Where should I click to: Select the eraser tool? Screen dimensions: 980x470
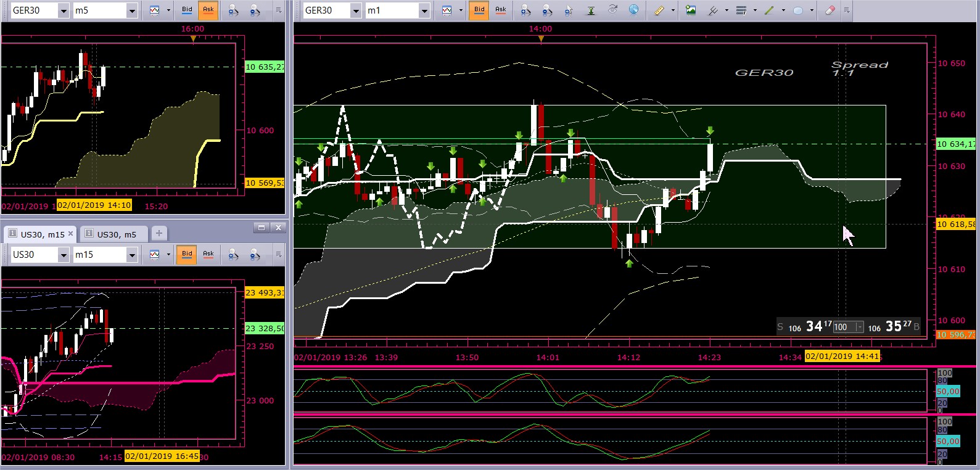[830, 10]
